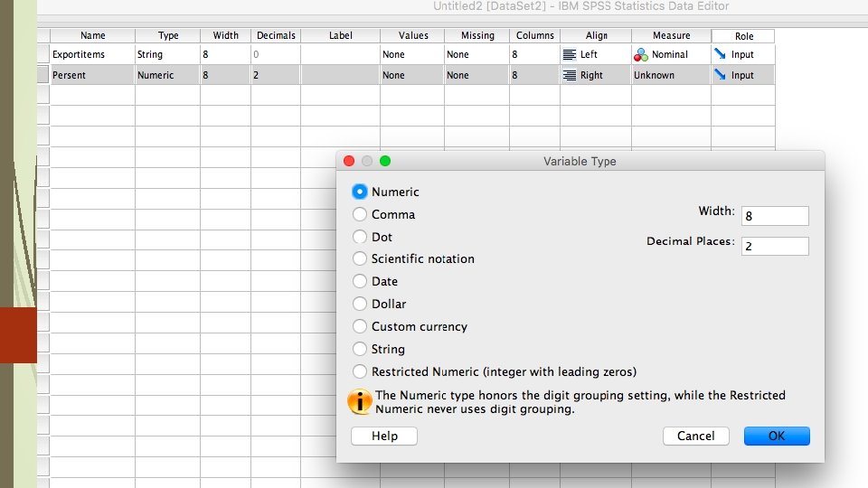Click the Decimal Places input field
The height and width of the screenshot is (488, 868).
(x=775, y=246)
